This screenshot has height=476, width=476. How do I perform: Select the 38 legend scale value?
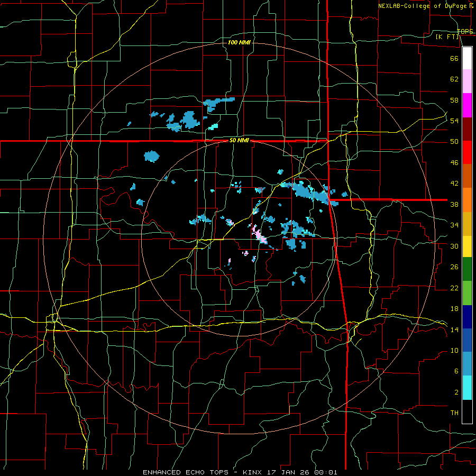pyautogui.click(x=454, y=204)
